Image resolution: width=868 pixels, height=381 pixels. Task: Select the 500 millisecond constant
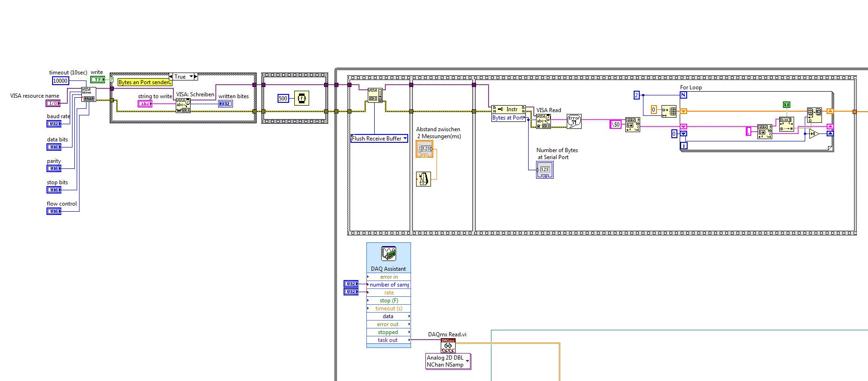(x=283, y=99)
